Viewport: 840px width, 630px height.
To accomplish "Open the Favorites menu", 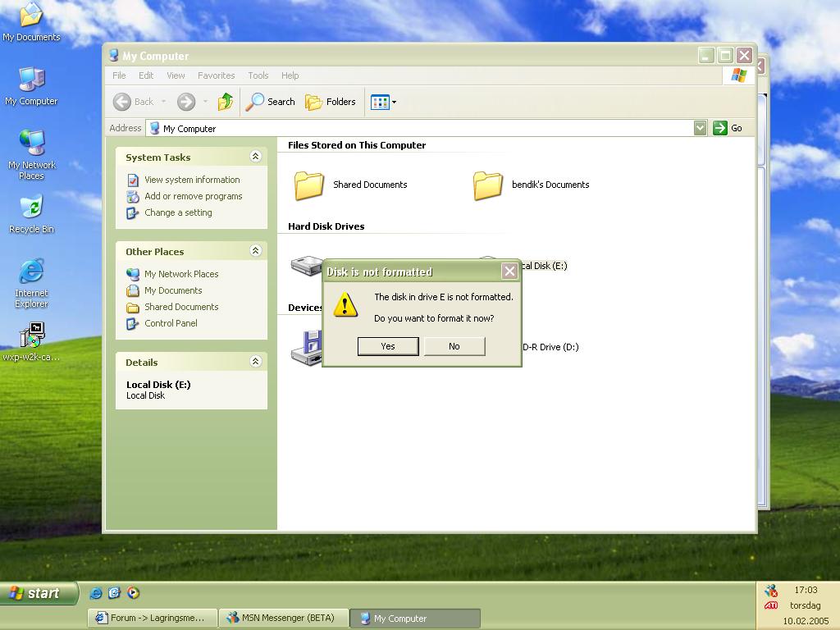I will click(216, 75).
